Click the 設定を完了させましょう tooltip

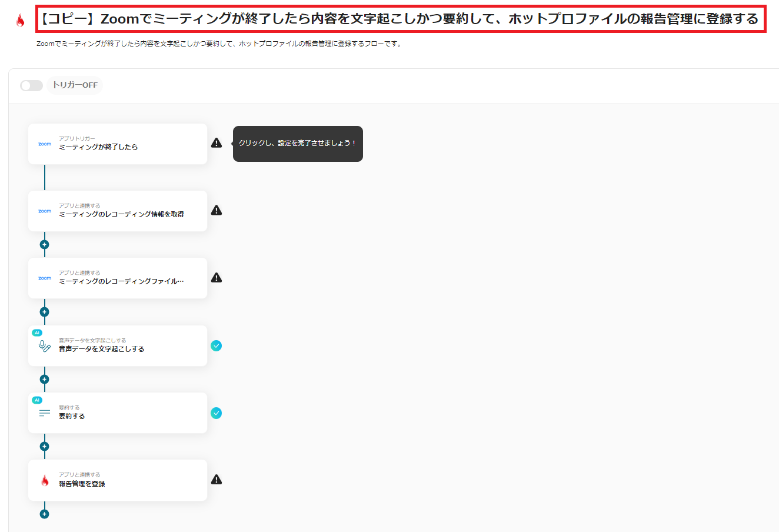[x=298, y=144]
